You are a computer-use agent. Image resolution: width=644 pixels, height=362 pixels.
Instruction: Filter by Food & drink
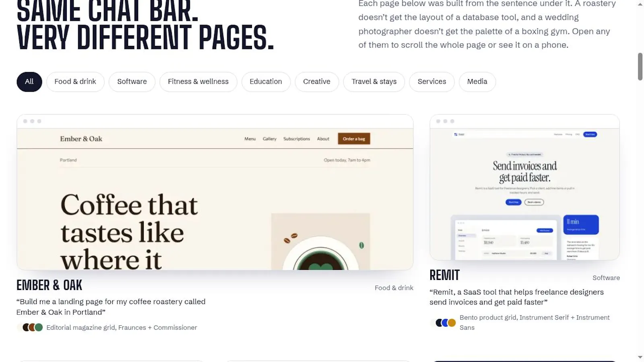(75, 82)
